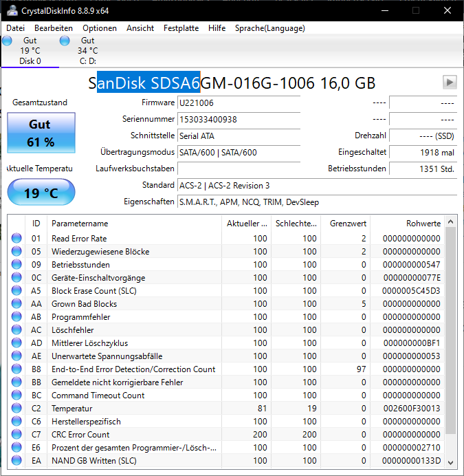Open the Bearbeiten menu
The width and height of the screenshot is (464, 476).
[x=54, y=28]
